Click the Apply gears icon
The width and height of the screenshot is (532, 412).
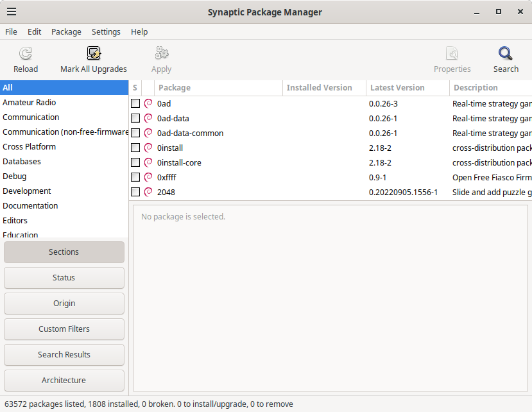click(x=162, y=53)
